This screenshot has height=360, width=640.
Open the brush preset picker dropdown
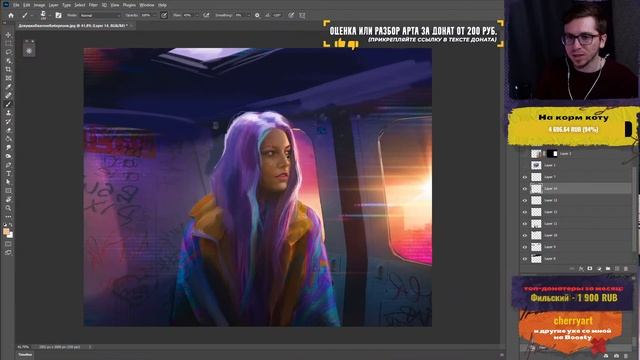49,16
